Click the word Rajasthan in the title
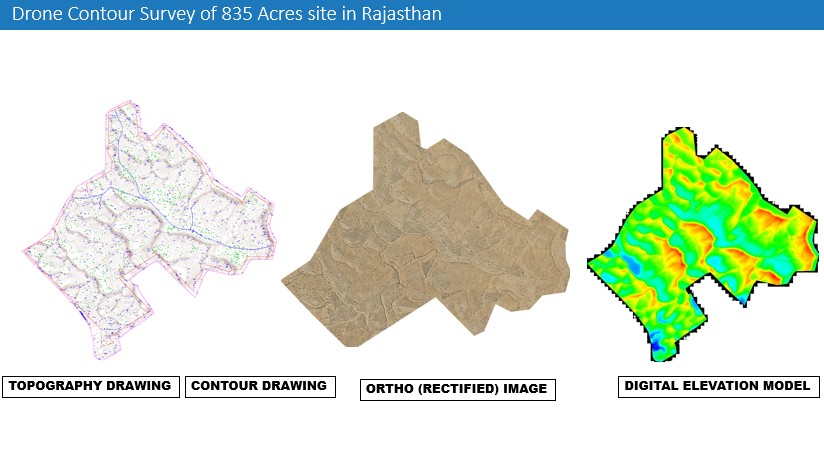The image size is (824, 458). pos(402,15)
